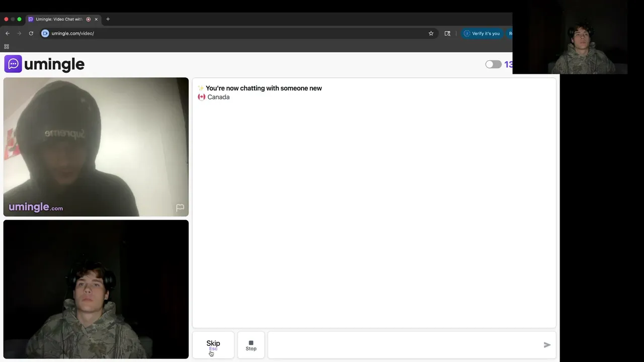Viewport: 644px width, 362px height.
Task: Click the online count number beside the toggle
Action: 509,64
